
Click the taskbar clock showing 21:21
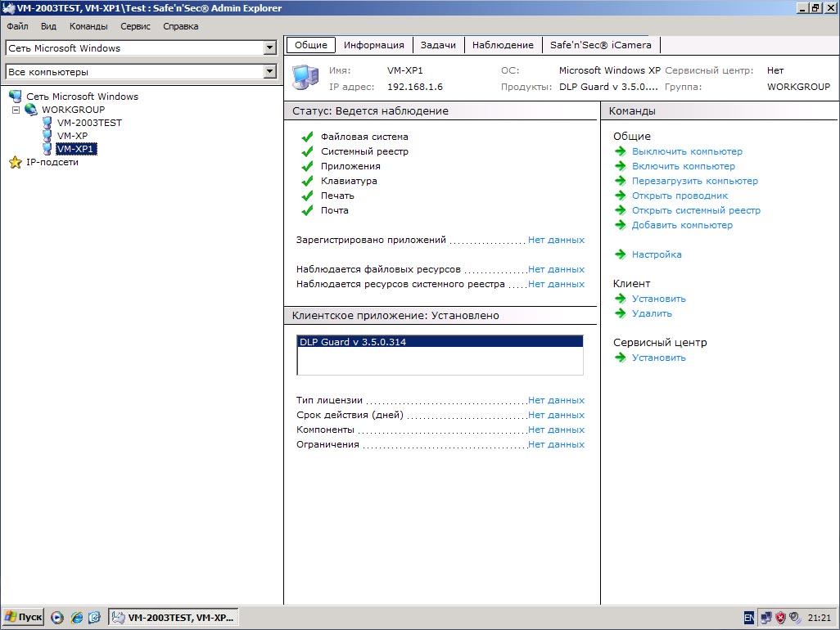click(819, 618)
